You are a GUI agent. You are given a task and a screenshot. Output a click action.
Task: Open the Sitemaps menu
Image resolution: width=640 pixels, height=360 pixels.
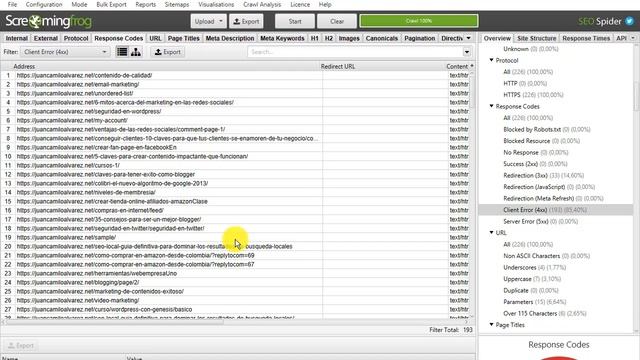pyautogui.click(x=177, y=4)
